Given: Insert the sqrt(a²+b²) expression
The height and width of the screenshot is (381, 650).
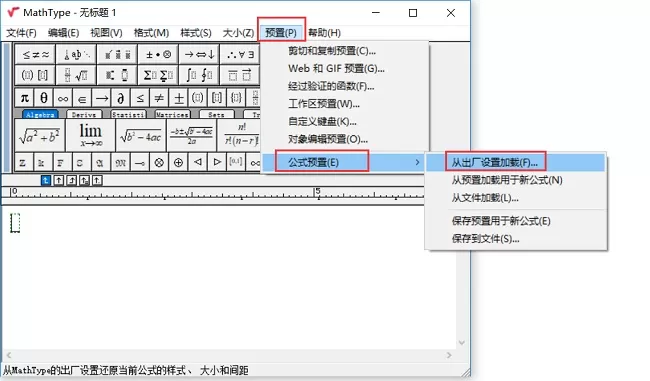Looking at the screenshot, I should click(x=40, y=136).
